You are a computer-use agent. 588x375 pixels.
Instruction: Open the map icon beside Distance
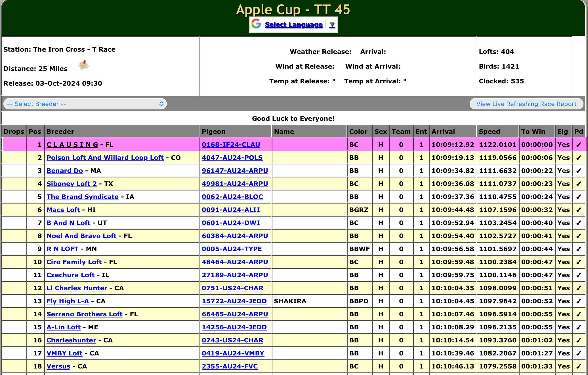(84, 65)
